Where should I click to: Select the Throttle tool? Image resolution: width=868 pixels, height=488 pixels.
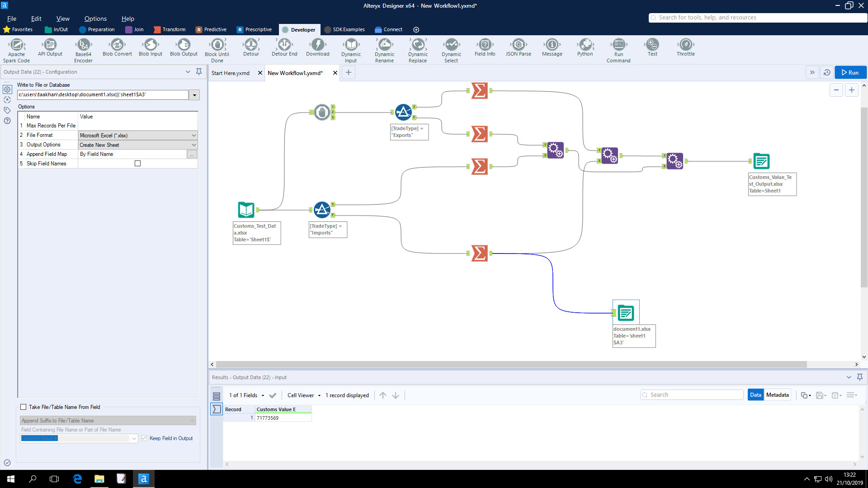686,47
